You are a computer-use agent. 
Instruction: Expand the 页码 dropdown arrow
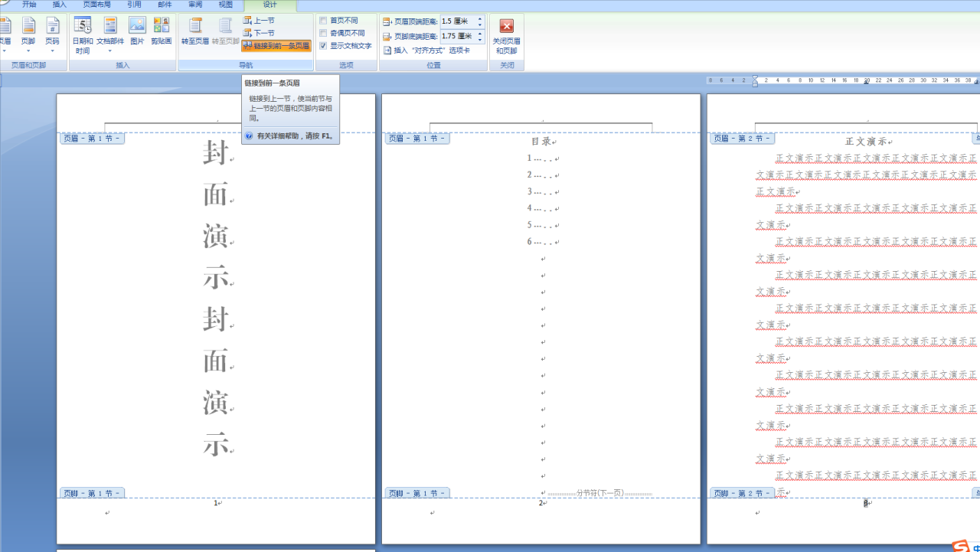(x=52, y=51)
